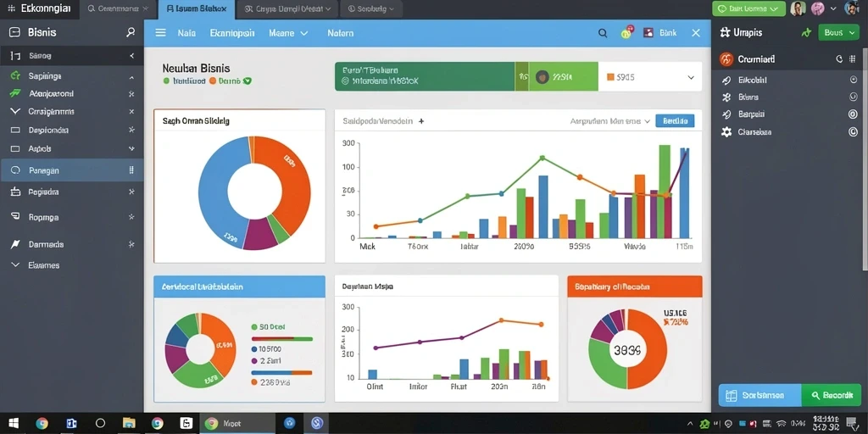
Task: Open search magnifier in blue toolbar
Action: click(603, 33)
